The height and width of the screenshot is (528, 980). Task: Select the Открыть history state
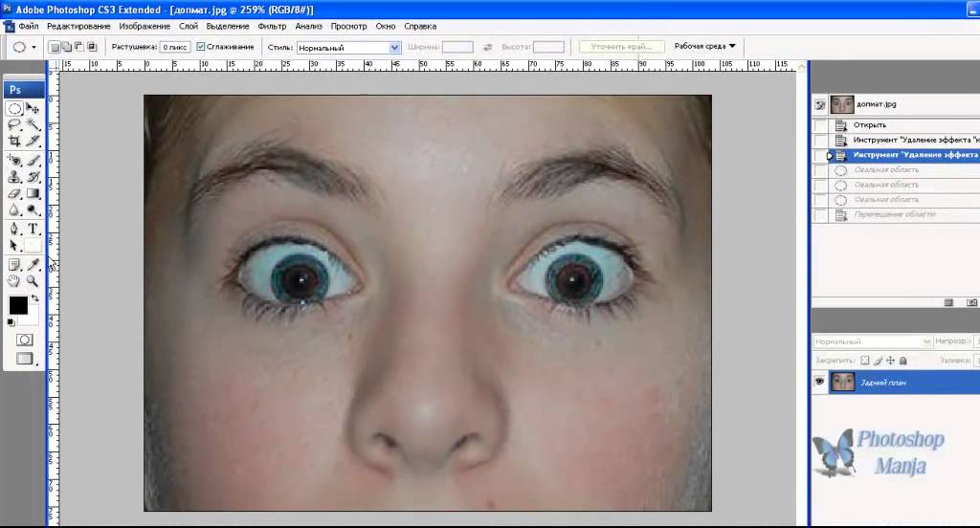coord(903,125)
